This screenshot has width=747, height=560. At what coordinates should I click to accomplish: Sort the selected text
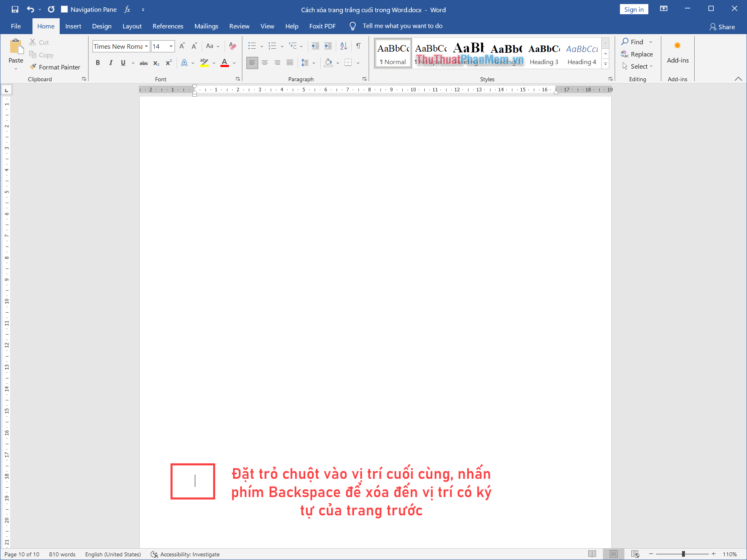pyautogui.click(x=343, y=46)
